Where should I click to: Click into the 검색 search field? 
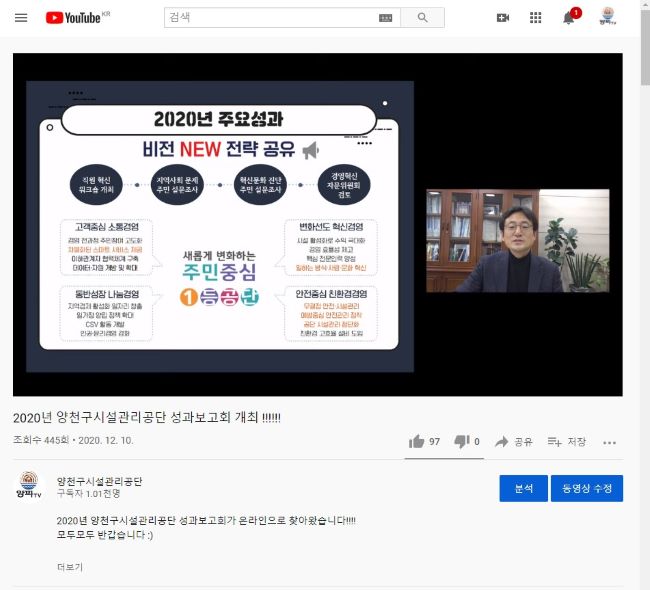(270, 18)
